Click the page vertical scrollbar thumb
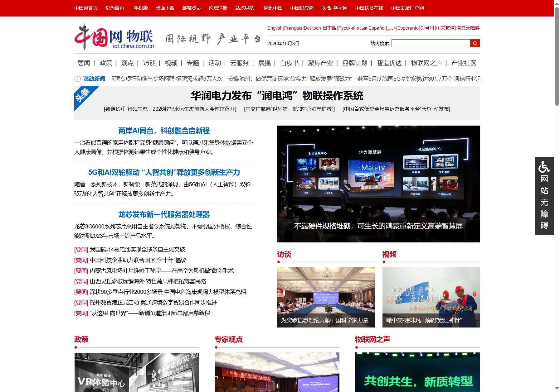The width and height of the screenshot is (560, 392). [x=557, y=56]
